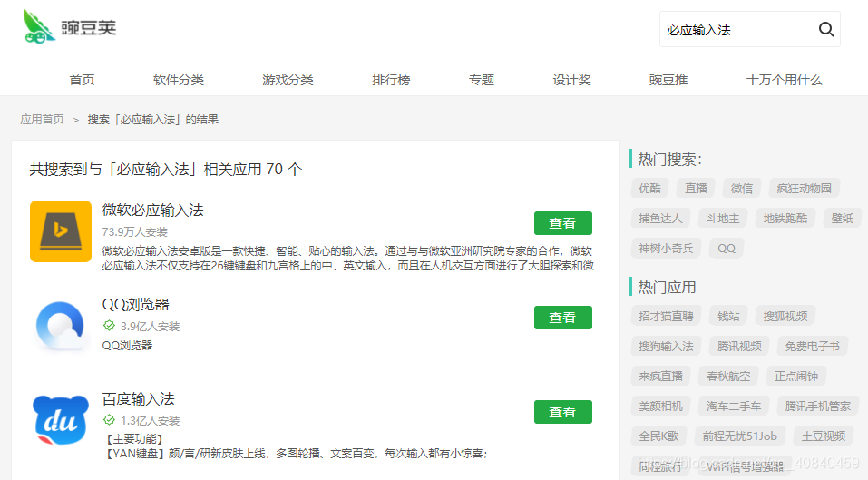This screenshot has height=480, width=868.
Task: Open 专题 navigation tab
Action: [x=482, y=80]
